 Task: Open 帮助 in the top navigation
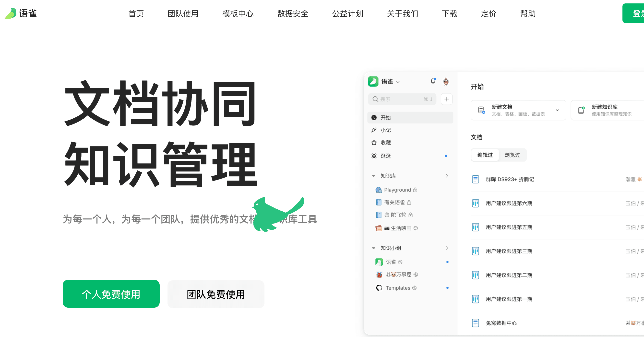(x=528, y=13)
